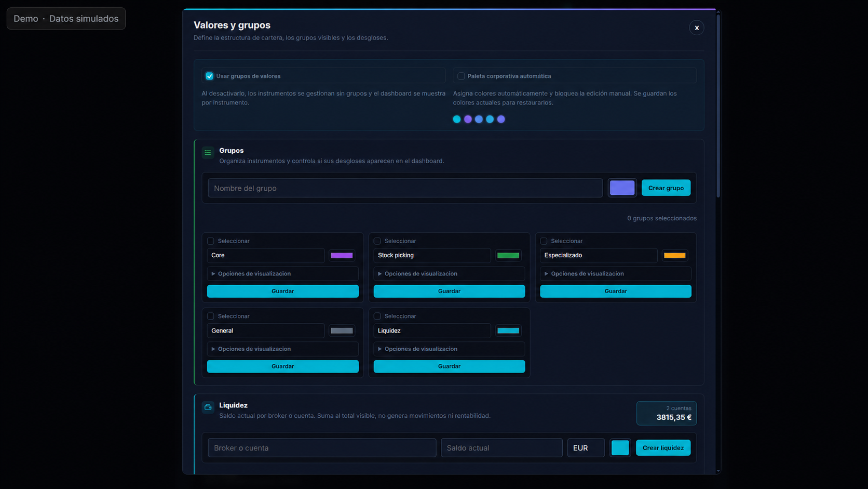Click the Demo · Datos simulados badge
Image resolution: width=868 pixels, height=489 pixels.
(66, 19)
